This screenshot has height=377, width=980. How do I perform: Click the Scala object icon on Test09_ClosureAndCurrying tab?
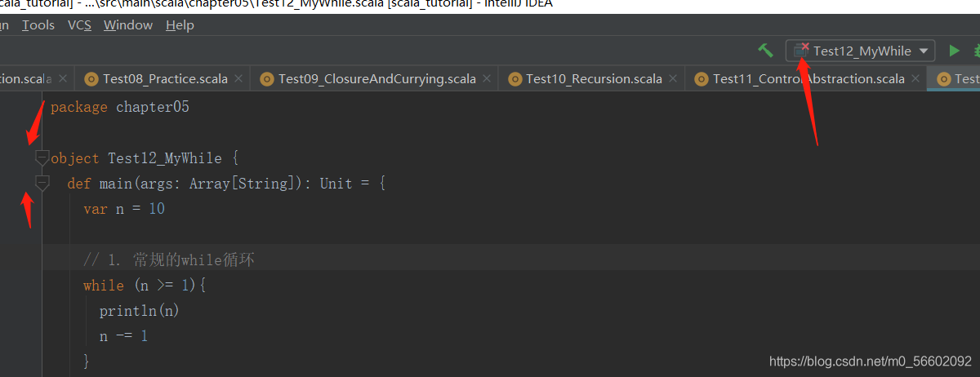click(266, 79)
